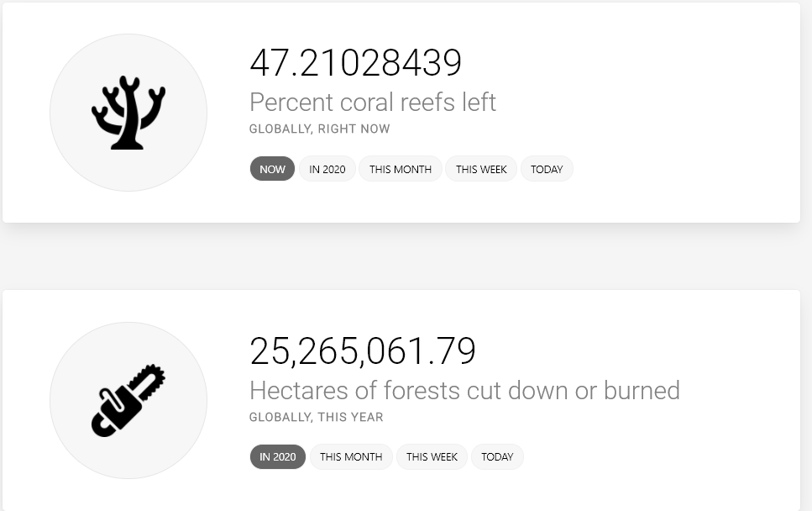812x511 pixels.
Task: Choose THIS WEEK for forests burned
Action: click(432, 456)
